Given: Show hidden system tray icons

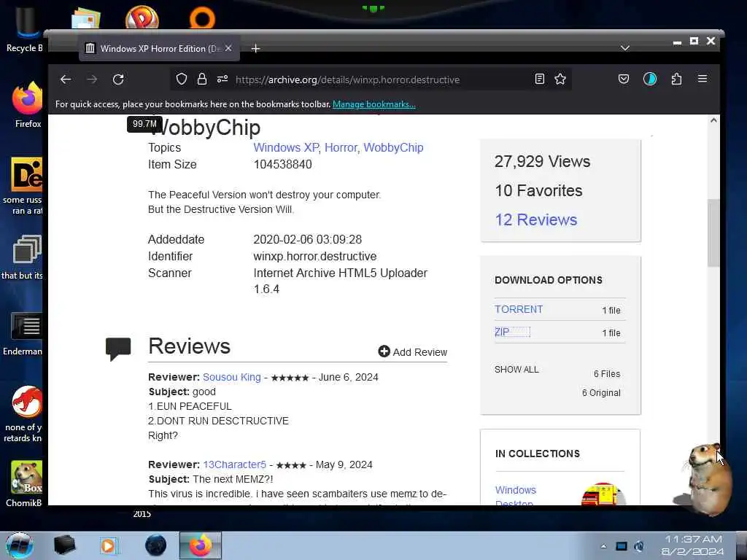Looking at the screenshot, I should click(603, 546).
